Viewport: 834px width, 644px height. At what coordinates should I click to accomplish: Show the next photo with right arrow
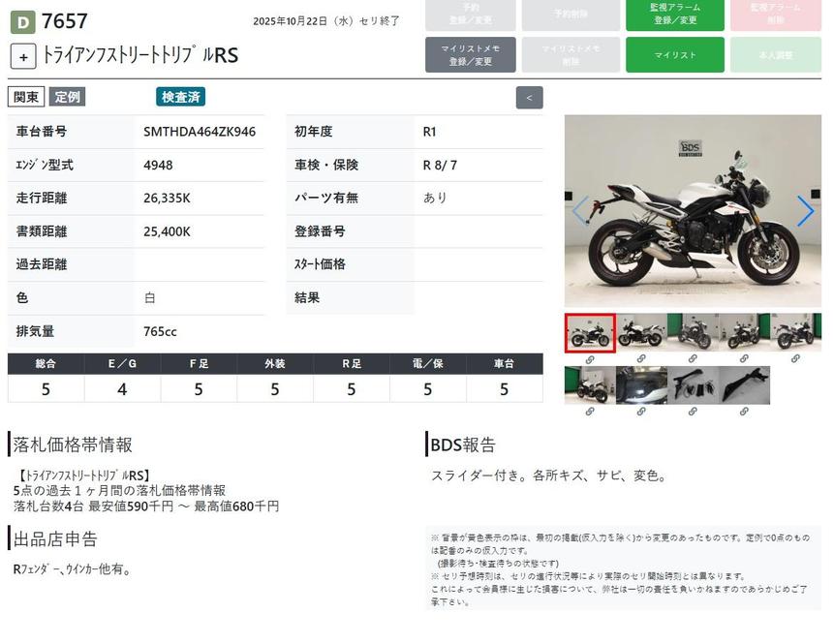(x=805, y=211)
